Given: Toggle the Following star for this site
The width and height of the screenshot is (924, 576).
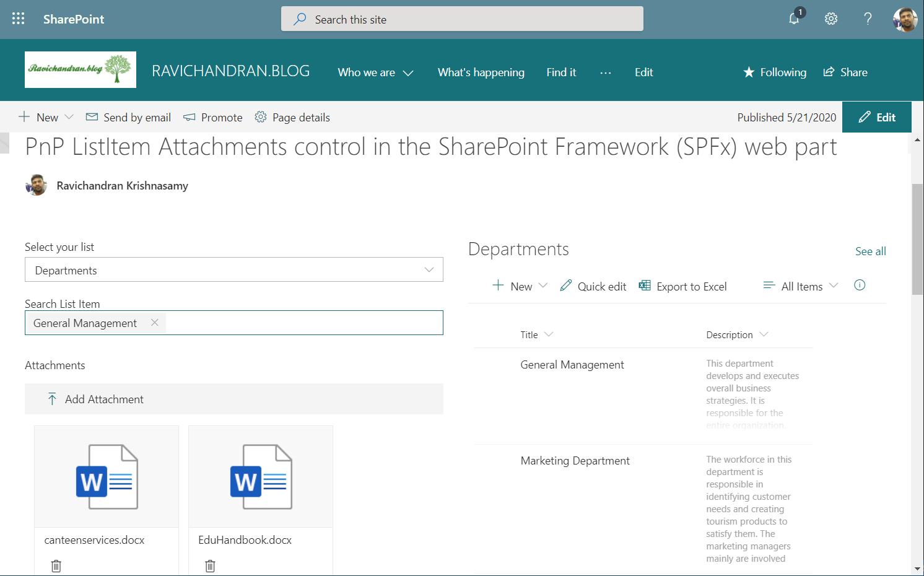Looking at the screenshot, I should 775,72.
